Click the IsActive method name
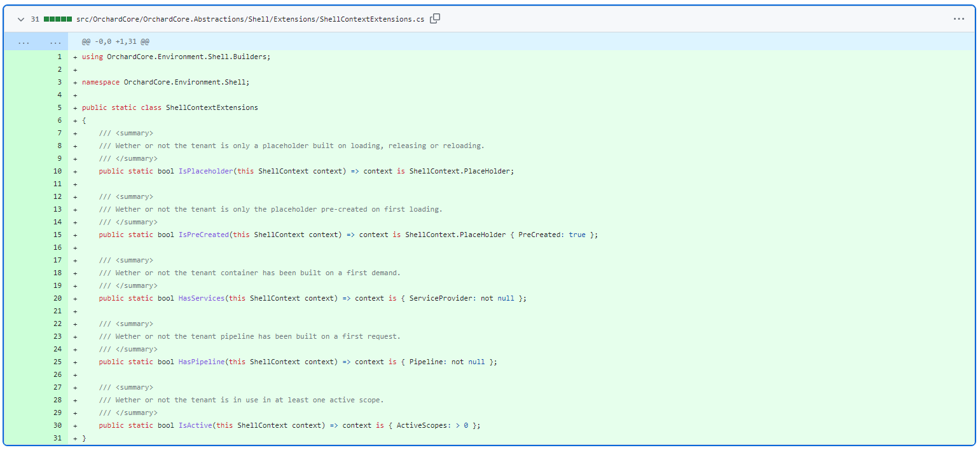Image resolution: width=980 pixels, height=450 pixels. [x=195, y=425]
